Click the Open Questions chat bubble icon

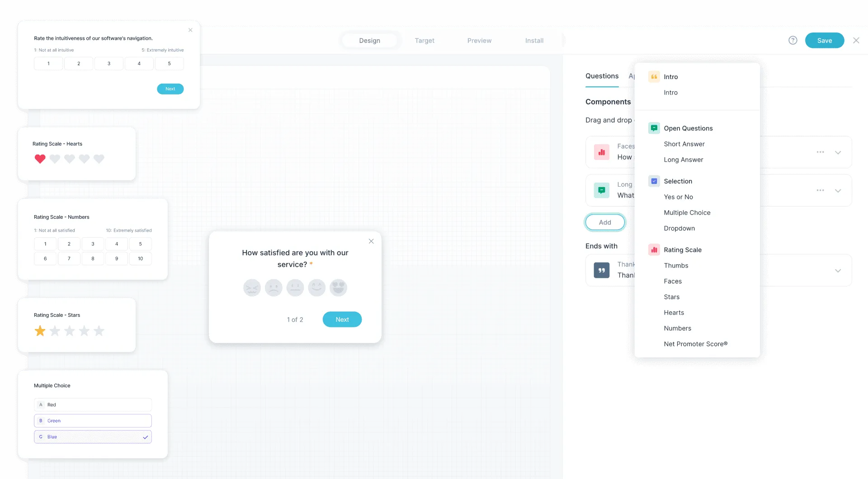[654, 128]
